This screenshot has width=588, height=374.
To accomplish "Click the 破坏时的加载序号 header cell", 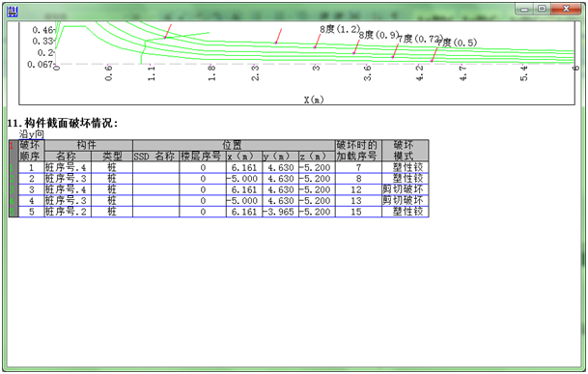I will (358, 151).
